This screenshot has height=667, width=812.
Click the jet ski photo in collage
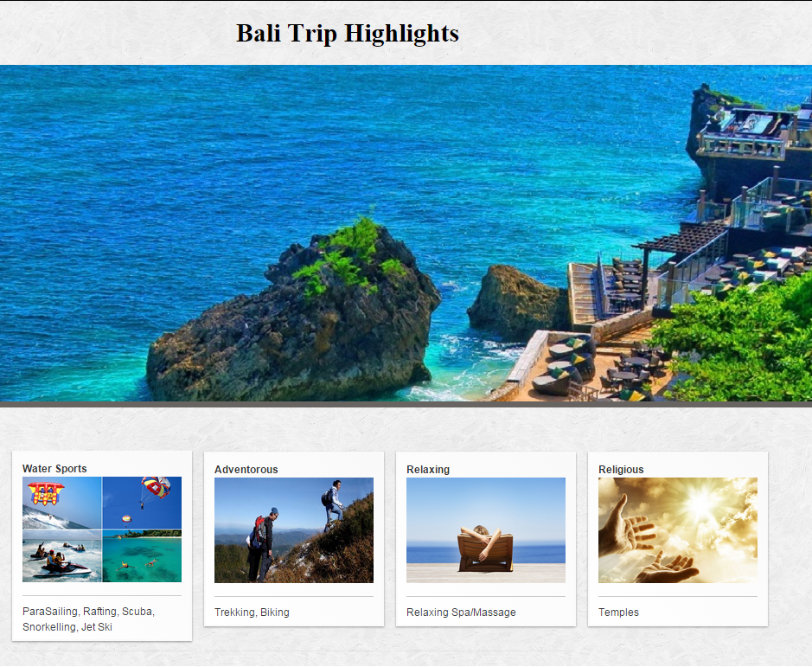point(62,556)
